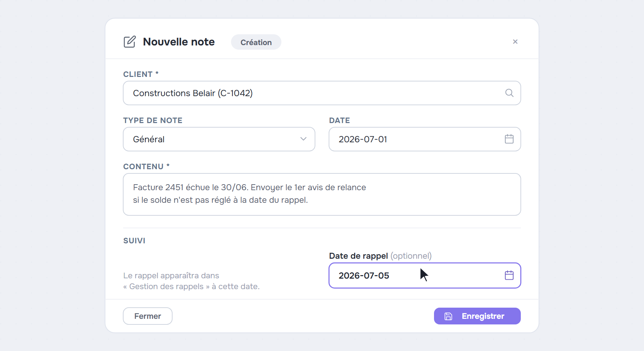Click the Fermer button
The image size is (644, 351).
tap(148, 316)
